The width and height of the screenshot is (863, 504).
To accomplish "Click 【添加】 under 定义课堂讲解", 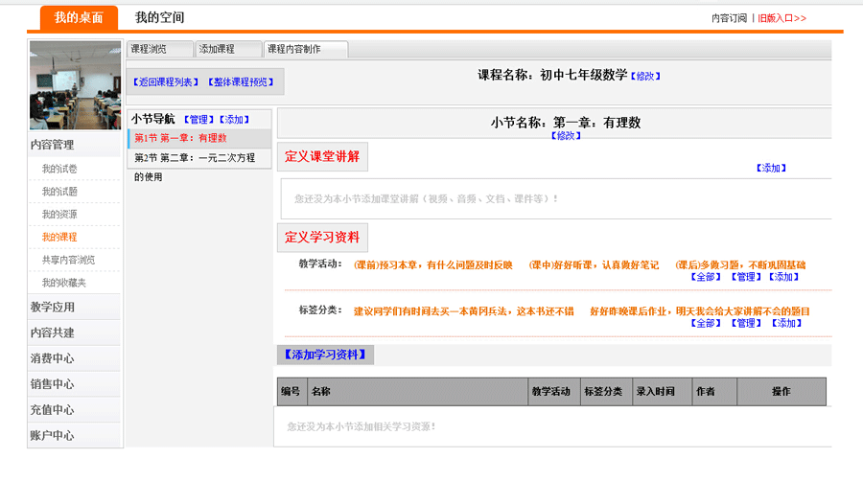I will 771,168.
